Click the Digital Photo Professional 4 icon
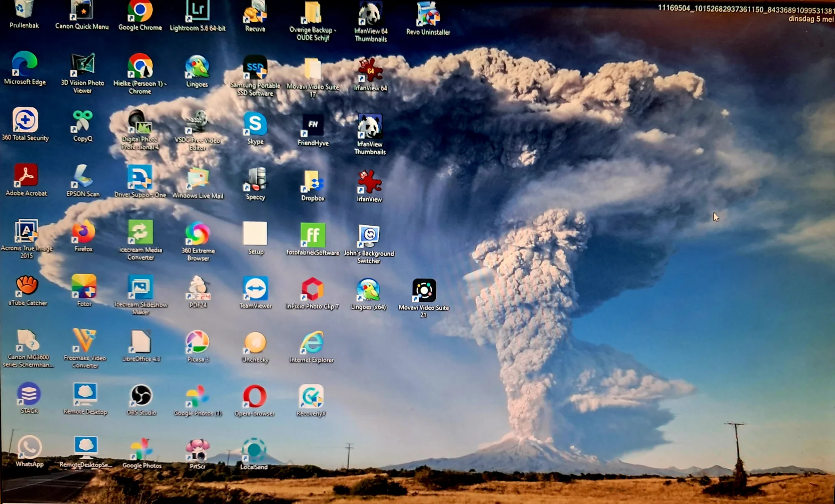This screenshot has height=504, width=835. coord(140,122)
